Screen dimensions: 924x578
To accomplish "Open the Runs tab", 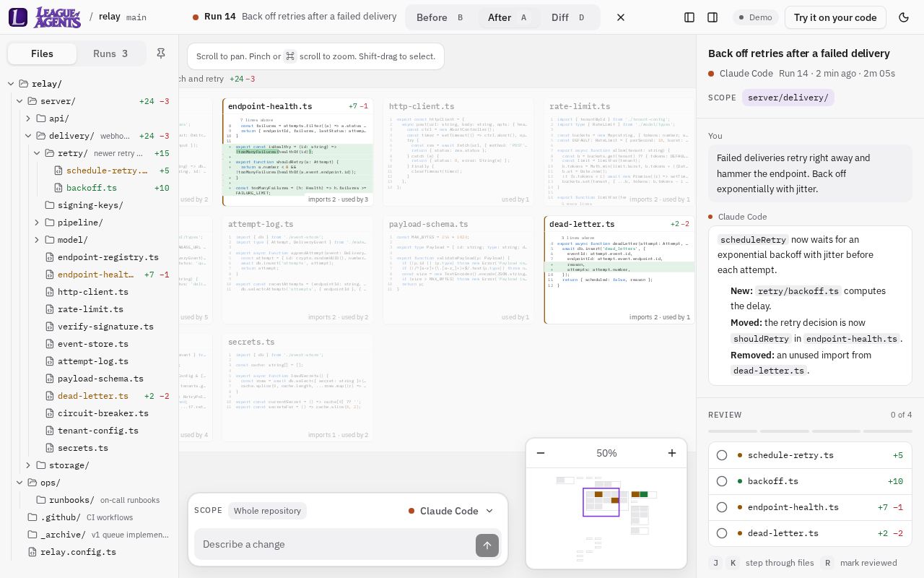I will tap(110, 53).
